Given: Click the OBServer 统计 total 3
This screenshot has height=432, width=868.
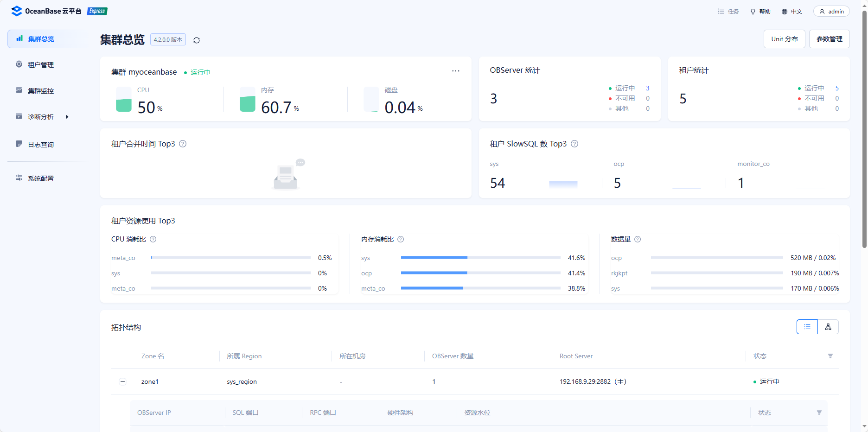Looking at the screenshot, I should click(493, 99).
